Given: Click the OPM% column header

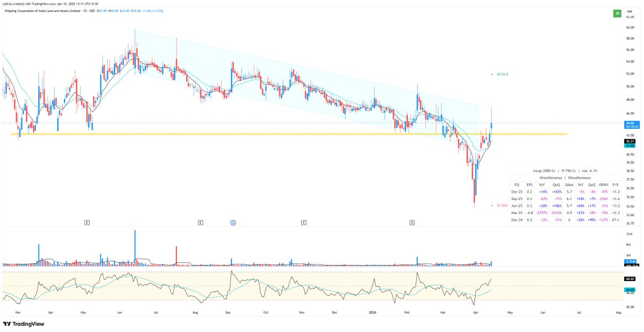Looking at the screenshot, I should (x=603, y=185).
